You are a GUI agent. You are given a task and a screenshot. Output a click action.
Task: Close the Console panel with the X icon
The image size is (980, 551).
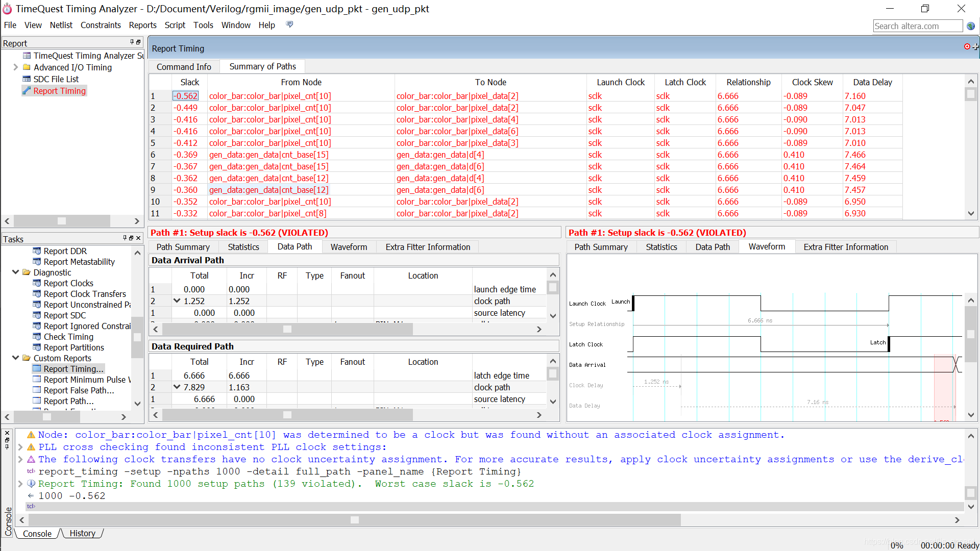click(7, 433)
